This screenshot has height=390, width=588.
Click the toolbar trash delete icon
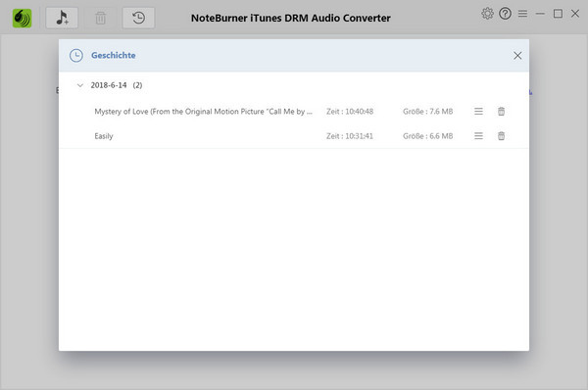coord(100,18)
